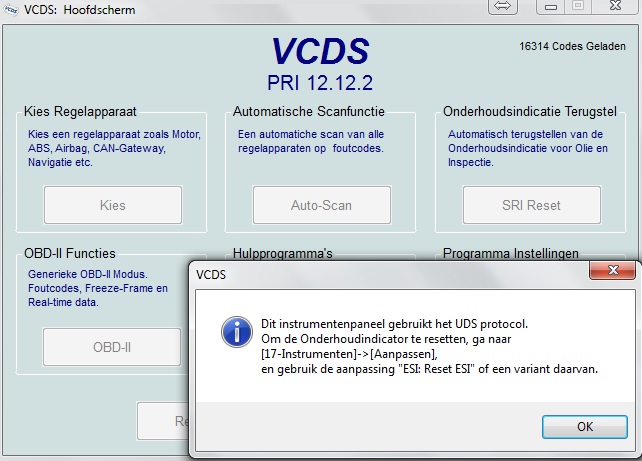Click the 'OBD-II Functies' group label

pyautogui.click(x=70, y=253)
